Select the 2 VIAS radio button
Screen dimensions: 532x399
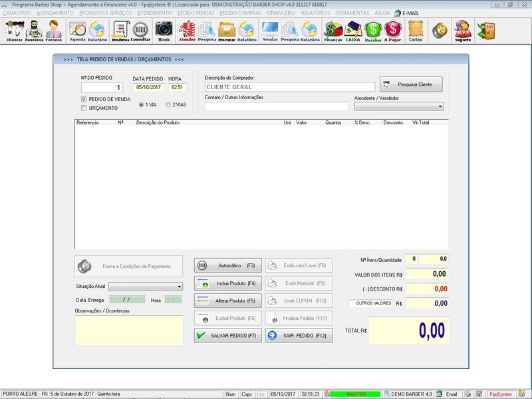click(168, 105)
